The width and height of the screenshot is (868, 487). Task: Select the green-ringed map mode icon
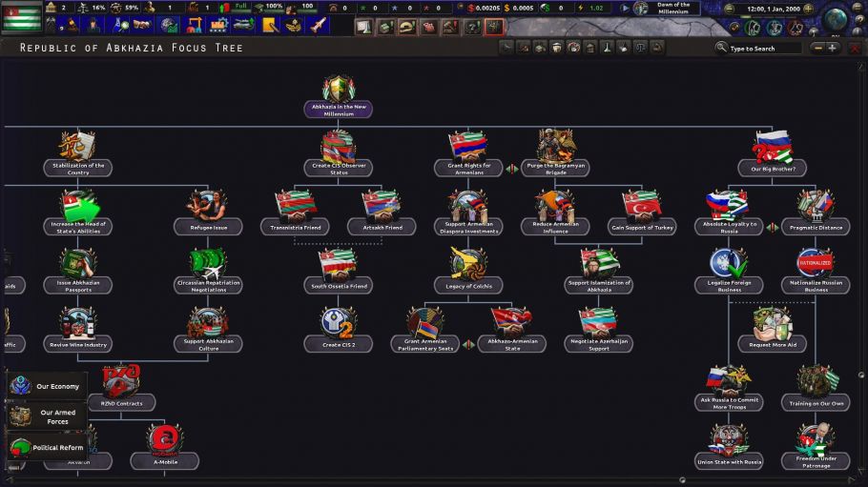753,27
